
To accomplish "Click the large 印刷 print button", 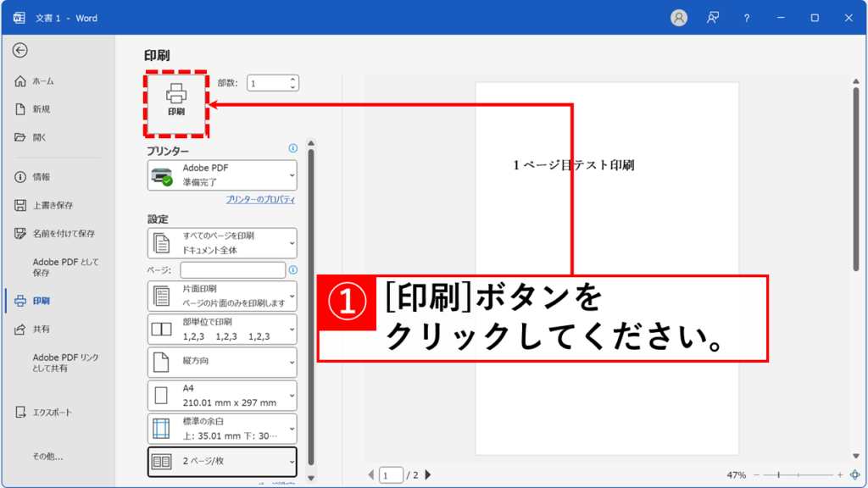I will [x=176, y=103].
